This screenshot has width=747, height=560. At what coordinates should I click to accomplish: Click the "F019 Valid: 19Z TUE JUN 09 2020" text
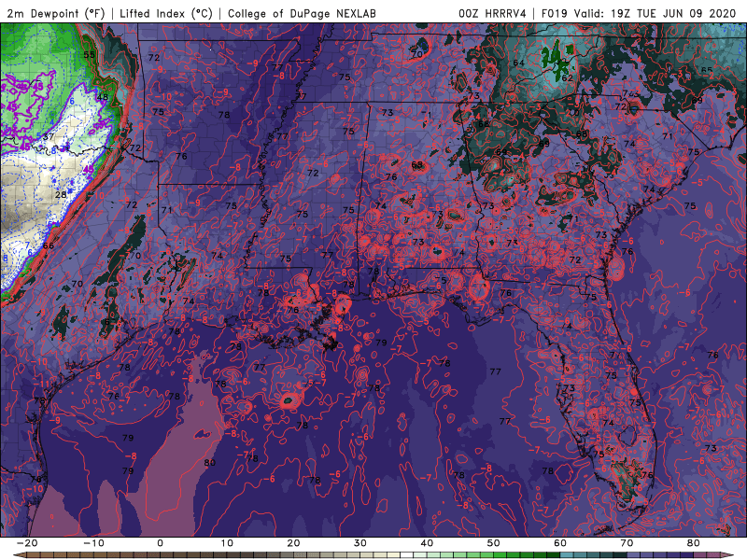[x=639, y=14]
